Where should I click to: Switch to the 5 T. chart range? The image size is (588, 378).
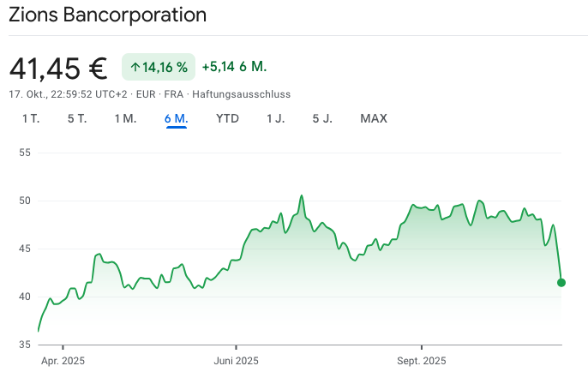[77, 118]
